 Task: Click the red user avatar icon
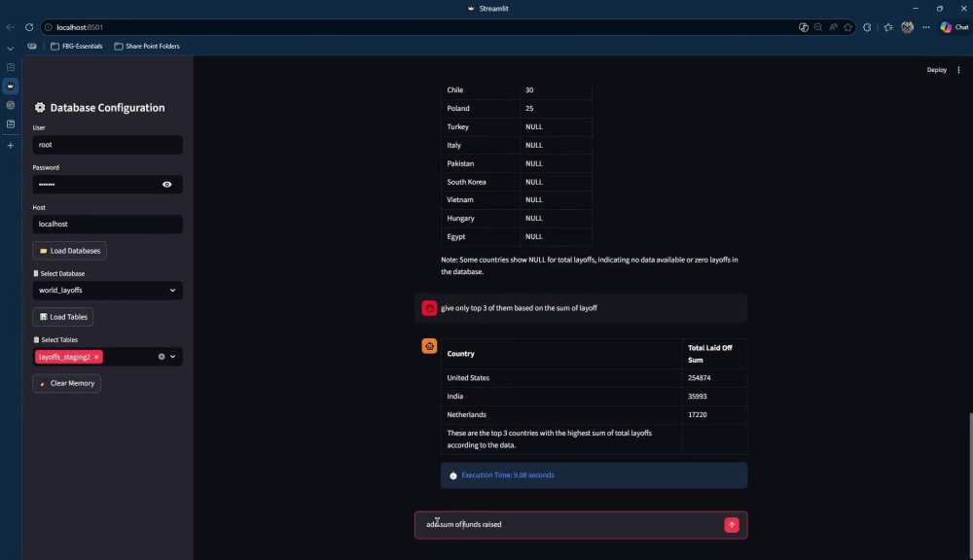(429, 308)
